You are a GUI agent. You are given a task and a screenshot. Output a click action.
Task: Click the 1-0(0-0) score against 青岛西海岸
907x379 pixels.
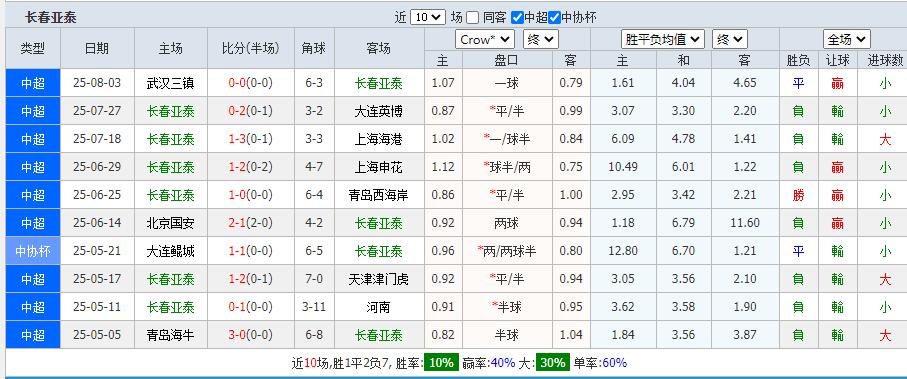250,195
